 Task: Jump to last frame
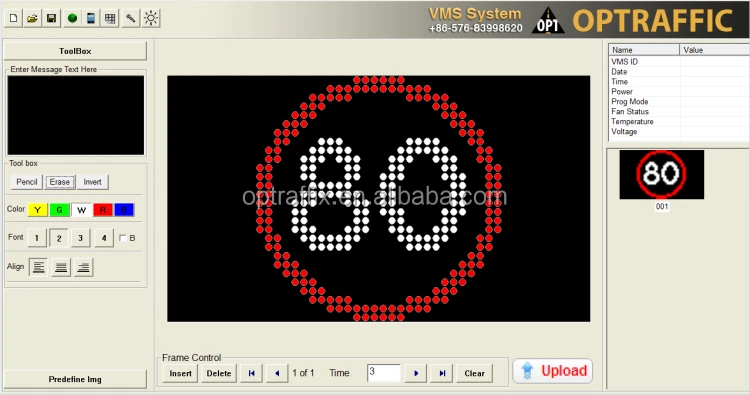click(442, 373)
